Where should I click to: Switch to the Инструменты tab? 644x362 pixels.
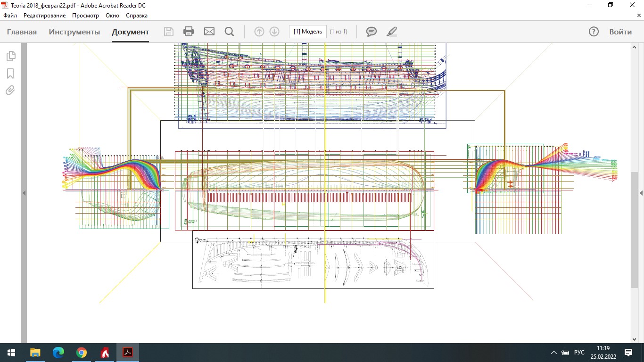74,32
